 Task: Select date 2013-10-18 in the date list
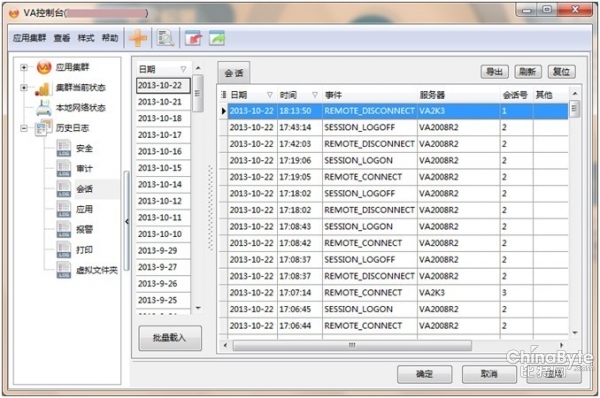(x=163, y=118)
